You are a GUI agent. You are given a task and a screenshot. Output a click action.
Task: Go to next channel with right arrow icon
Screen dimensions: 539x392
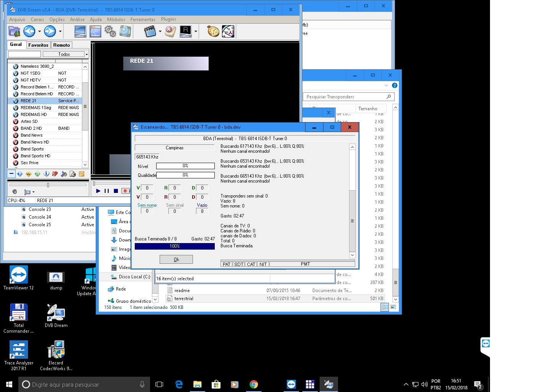click(x=50, y=31)
